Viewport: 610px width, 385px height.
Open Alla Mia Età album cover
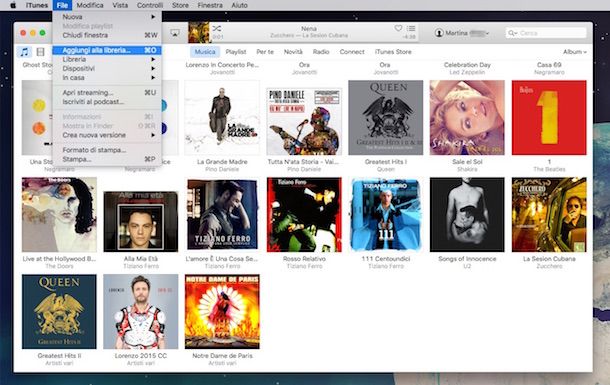(x=141, y=221)
